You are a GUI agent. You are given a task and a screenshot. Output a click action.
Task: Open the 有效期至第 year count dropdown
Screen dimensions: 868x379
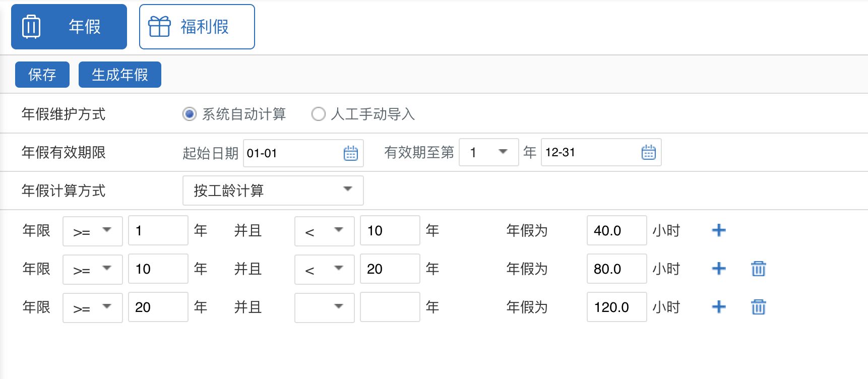(488, 152)
